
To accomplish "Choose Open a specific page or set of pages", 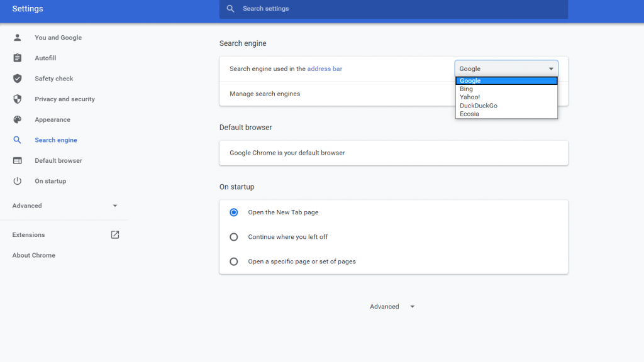I will (x=234, y=261).
